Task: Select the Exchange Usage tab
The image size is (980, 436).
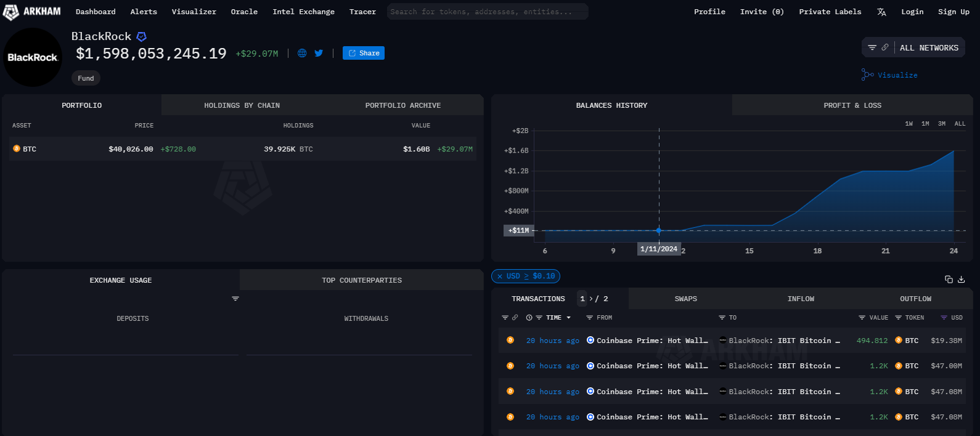Action: click(121, 280)
